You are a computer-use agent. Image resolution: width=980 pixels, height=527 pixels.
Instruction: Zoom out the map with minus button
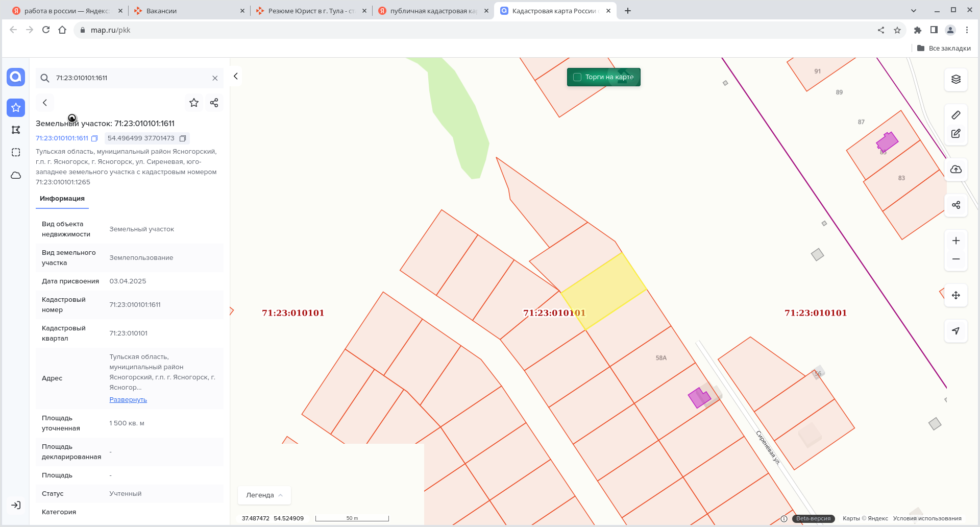coord(955,259)
